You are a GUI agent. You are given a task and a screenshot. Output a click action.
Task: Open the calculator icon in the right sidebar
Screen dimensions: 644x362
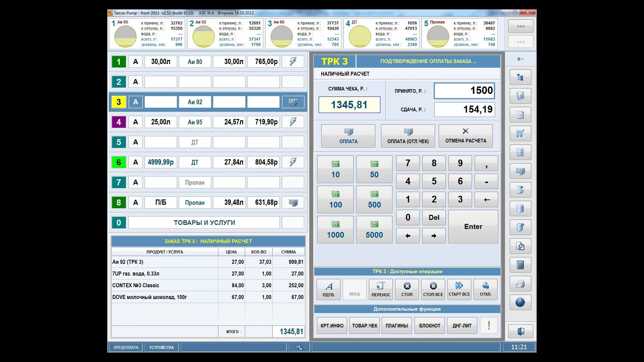click(x=520, y=265)
